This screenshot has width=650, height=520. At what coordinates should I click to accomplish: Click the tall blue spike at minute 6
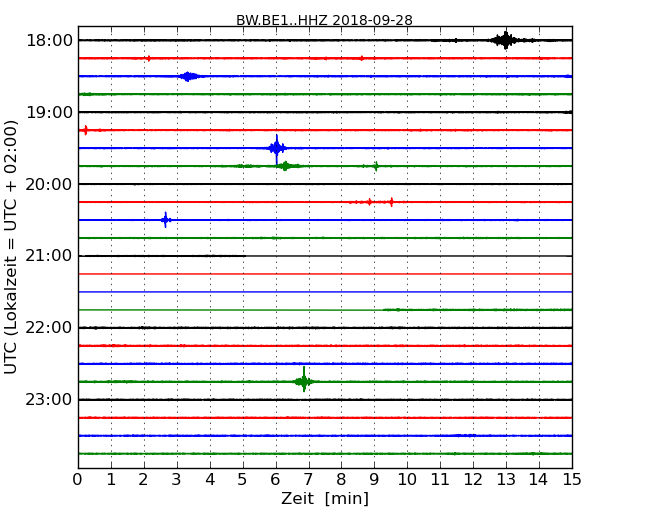tap(276, 148)
